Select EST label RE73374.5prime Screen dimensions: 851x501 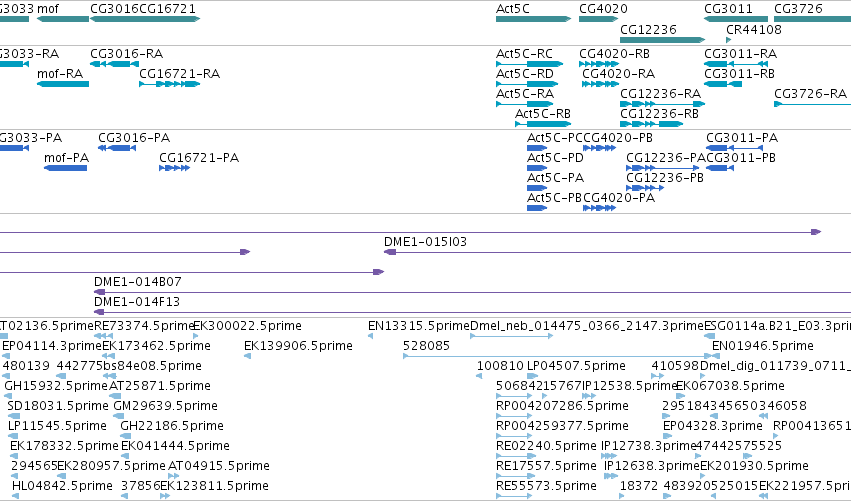[x=144, y=326]
